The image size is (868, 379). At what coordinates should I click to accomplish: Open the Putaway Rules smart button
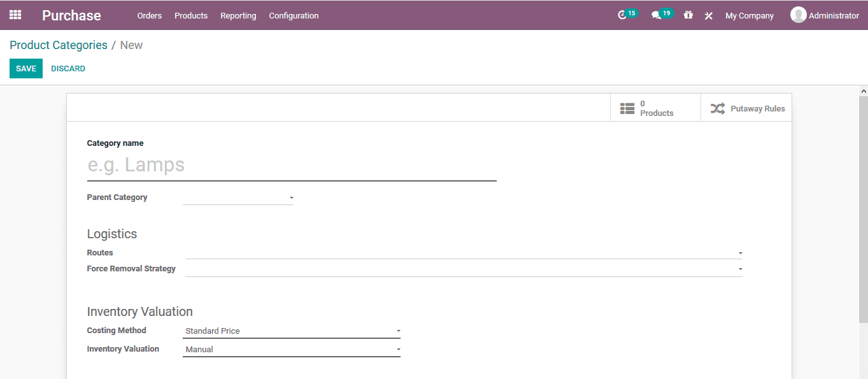746,108
